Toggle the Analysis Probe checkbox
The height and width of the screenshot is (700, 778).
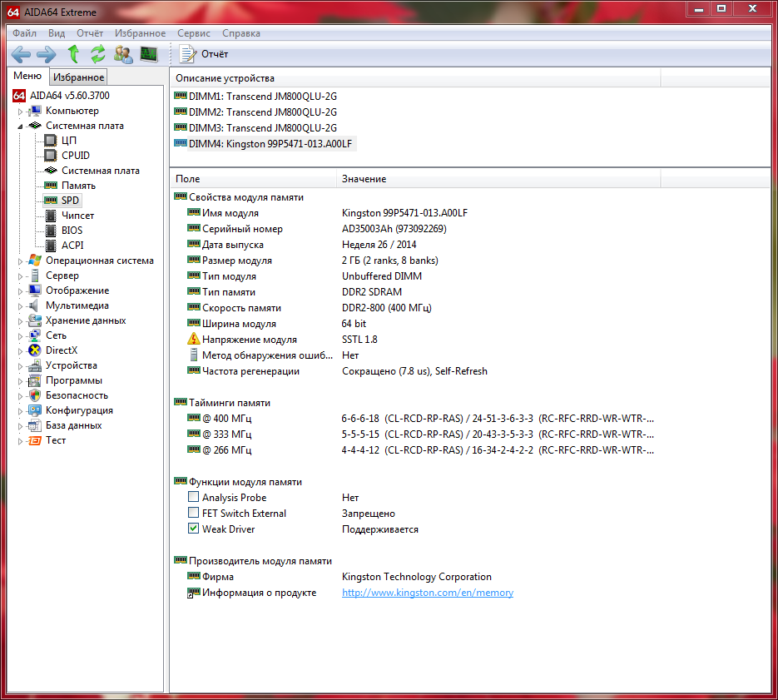tap(194, 497)
